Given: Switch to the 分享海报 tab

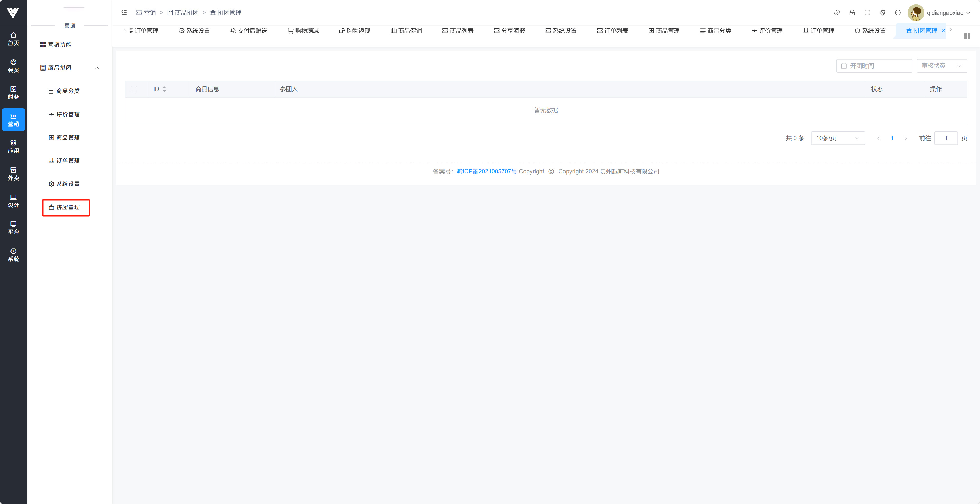Looking at the screenshot, I should coord(509,31).
